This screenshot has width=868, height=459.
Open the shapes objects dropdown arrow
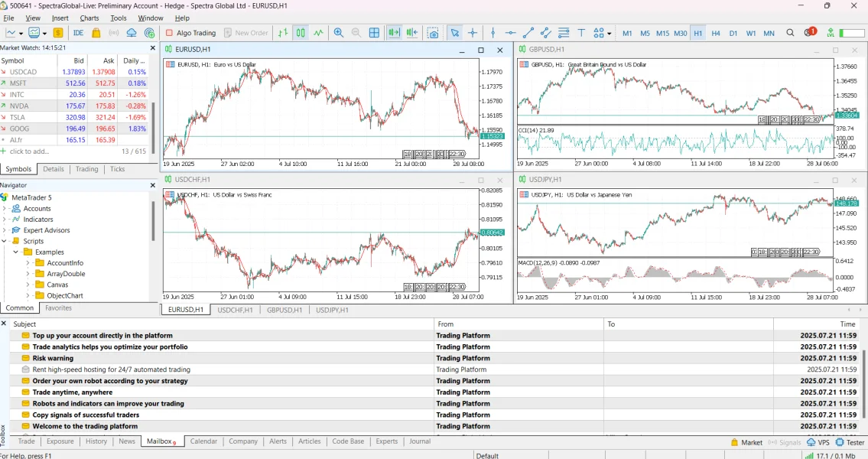(x=610, y=34)
